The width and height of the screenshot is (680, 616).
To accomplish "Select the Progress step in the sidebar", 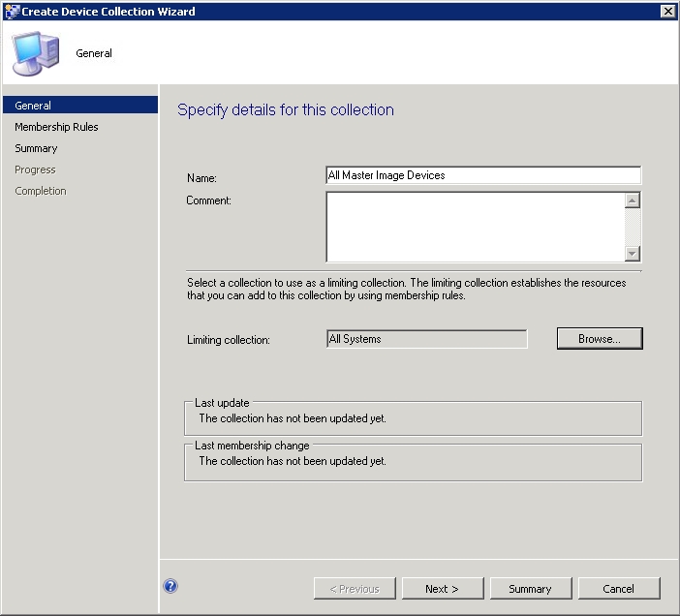I will tap(35, 169).
